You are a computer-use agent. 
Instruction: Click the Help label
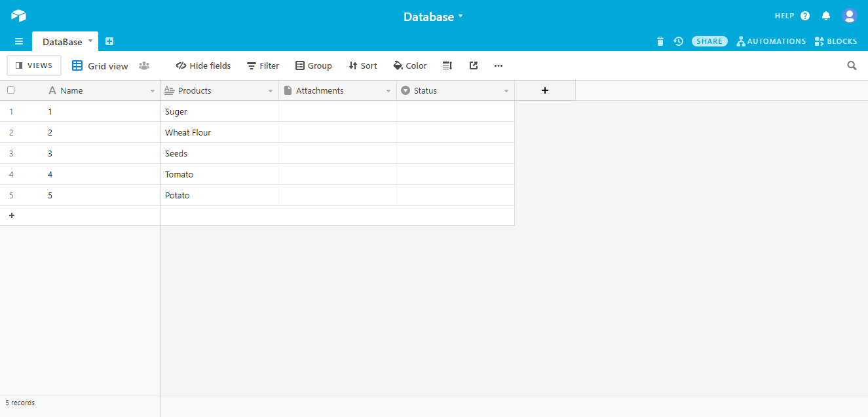[784, 16]
